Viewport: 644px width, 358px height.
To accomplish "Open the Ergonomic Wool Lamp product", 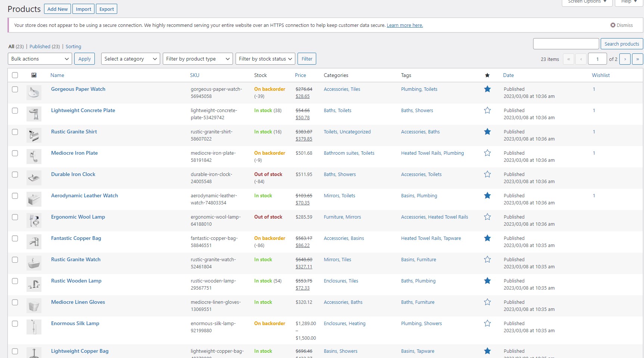I will tap(78, 217).
